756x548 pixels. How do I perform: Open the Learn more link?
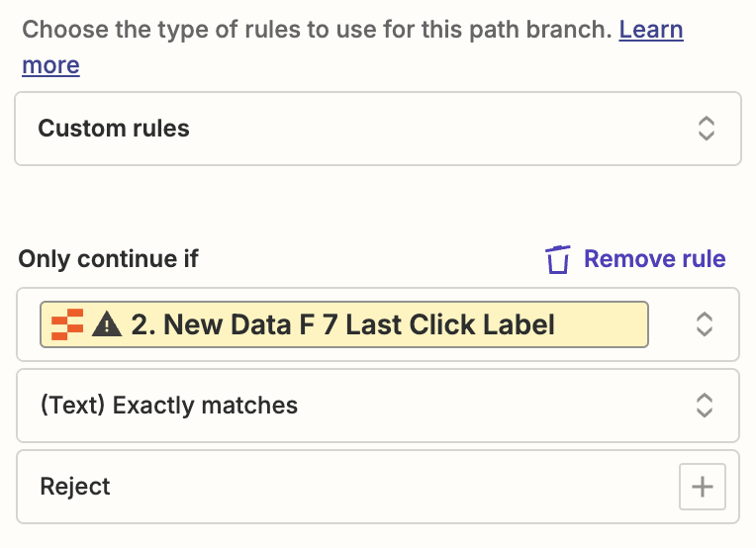(650, 30)
